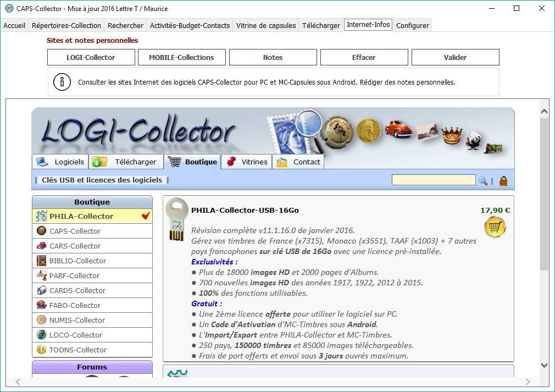This screenshot has height=392, width=555.
Task: Click the 17,90 € price text
Action: (495, 211)
